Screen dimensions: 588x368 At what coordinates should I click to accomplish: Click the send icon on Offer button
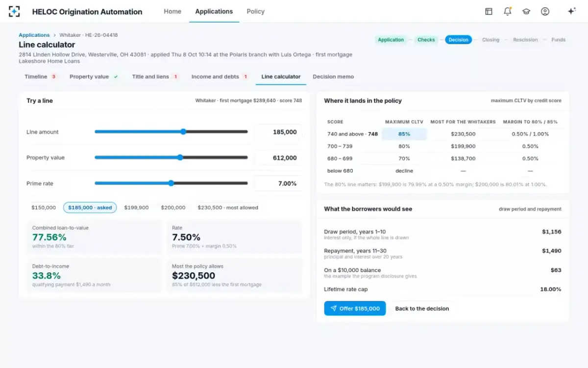[334, 309]
